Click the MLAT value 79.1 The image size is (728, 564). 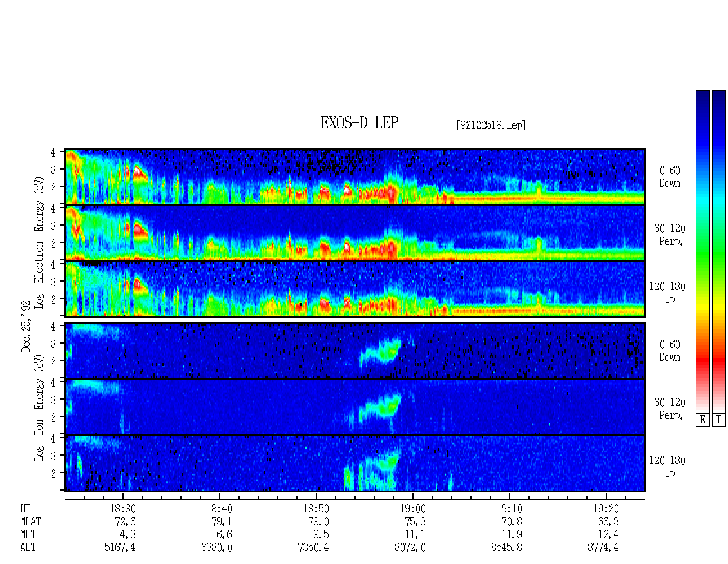(x=222, y=521)
